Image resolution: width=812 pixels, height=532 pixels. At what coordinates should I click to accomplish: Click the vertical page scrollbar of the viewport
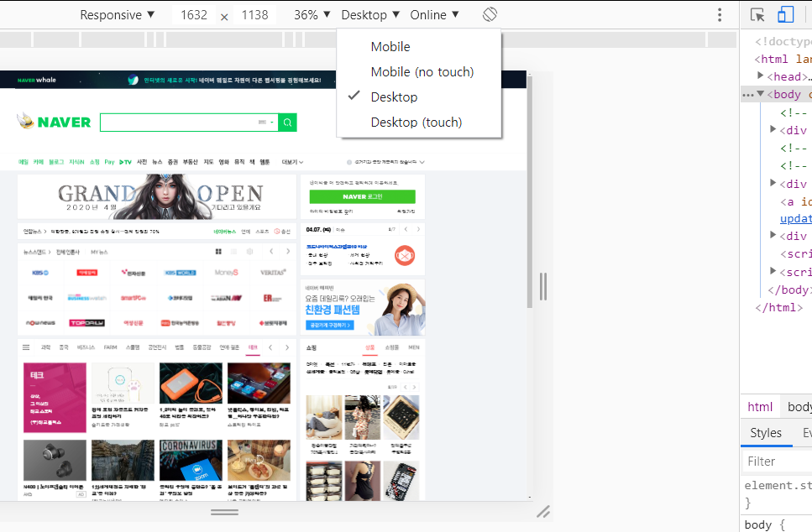(x=530, y=191)
